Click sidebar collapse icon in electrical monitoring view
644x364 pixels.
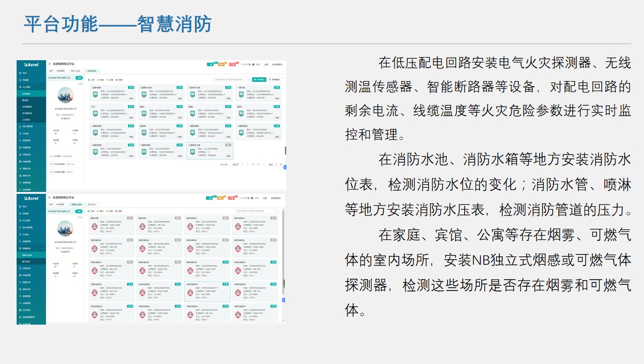[49, 64]
